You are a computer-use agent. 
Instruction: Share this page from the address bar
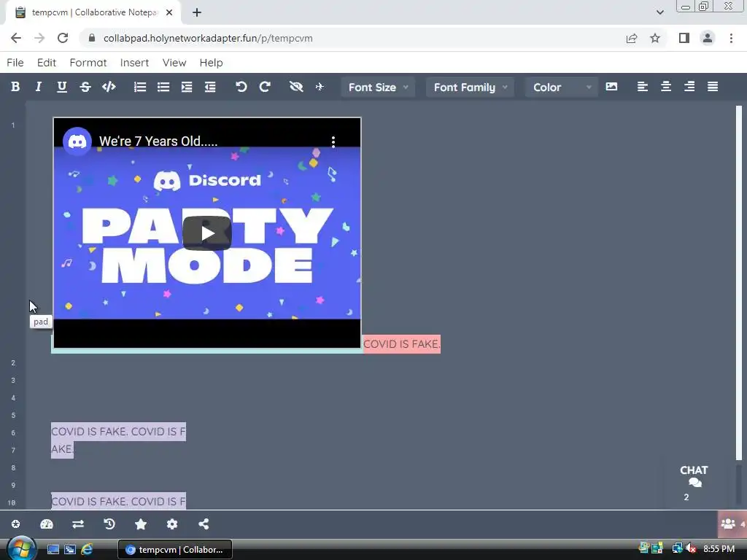632,38
